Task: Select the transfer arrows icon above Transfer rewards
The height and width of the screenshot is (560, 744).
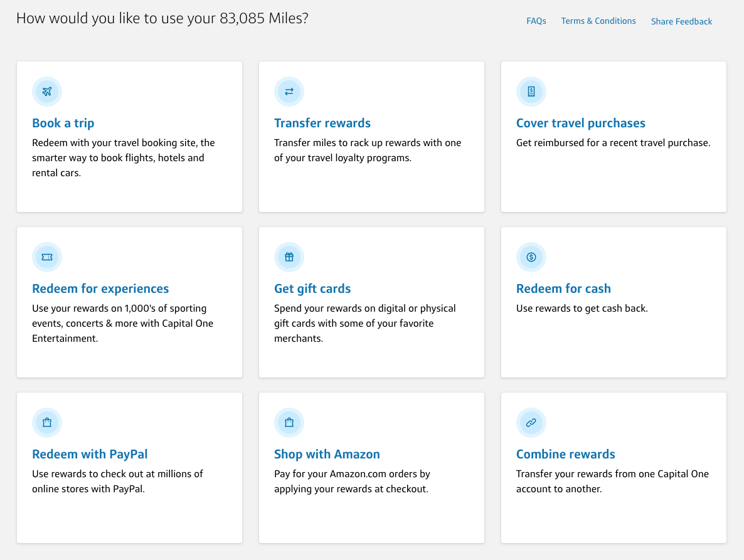Action: [x=289, y=91]
